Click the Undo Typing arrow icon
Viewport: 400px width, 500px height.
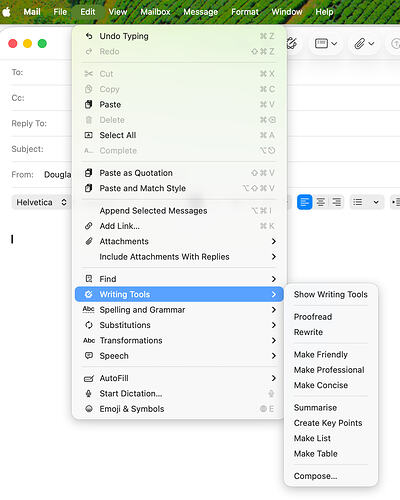[89, 36]
